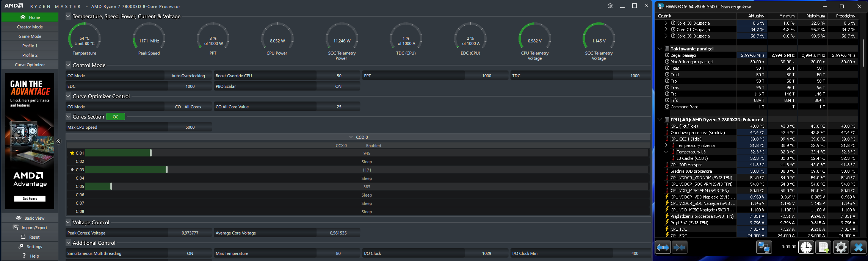Viewport: 868px width, 261px height.
Task: Select Profile 1 in the sidebar
Action: point(30,46)
